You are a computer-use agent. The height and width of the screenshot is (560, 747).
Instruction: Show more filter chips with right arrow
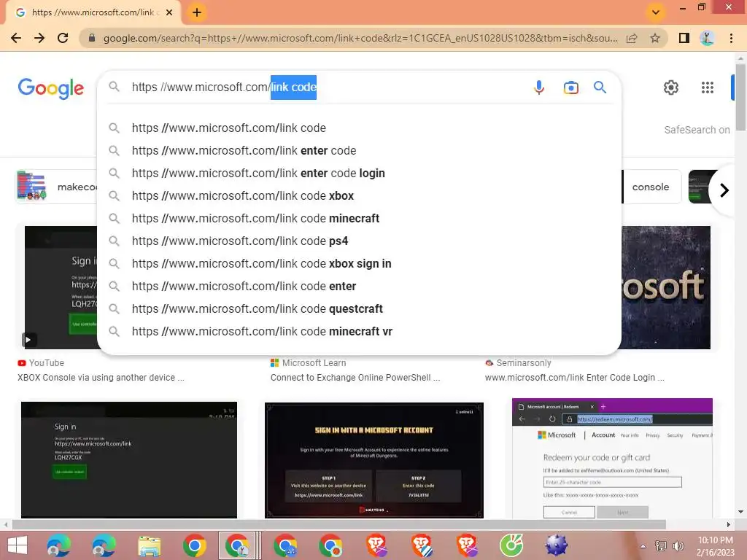click(x=724, y=190)
